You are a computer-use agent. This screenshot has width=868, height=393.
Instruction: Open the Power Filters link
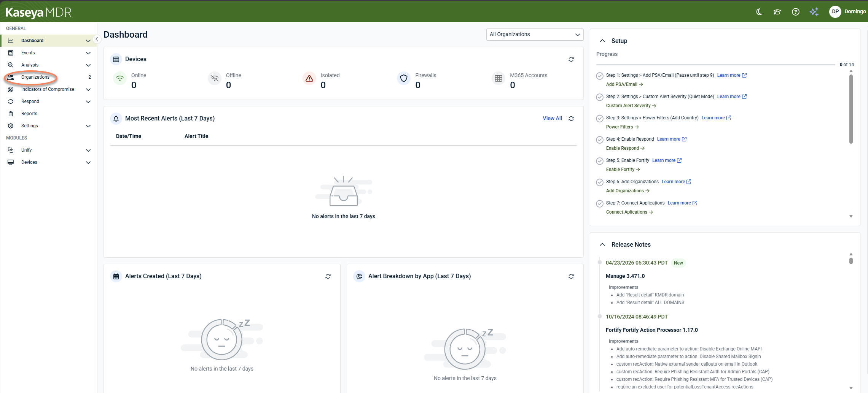point(623,127)
